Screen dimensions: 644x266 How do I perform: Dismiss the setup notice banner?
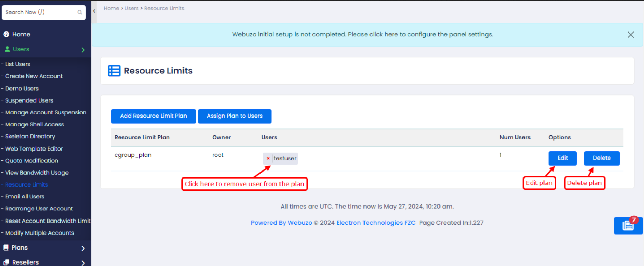[630, 35]
